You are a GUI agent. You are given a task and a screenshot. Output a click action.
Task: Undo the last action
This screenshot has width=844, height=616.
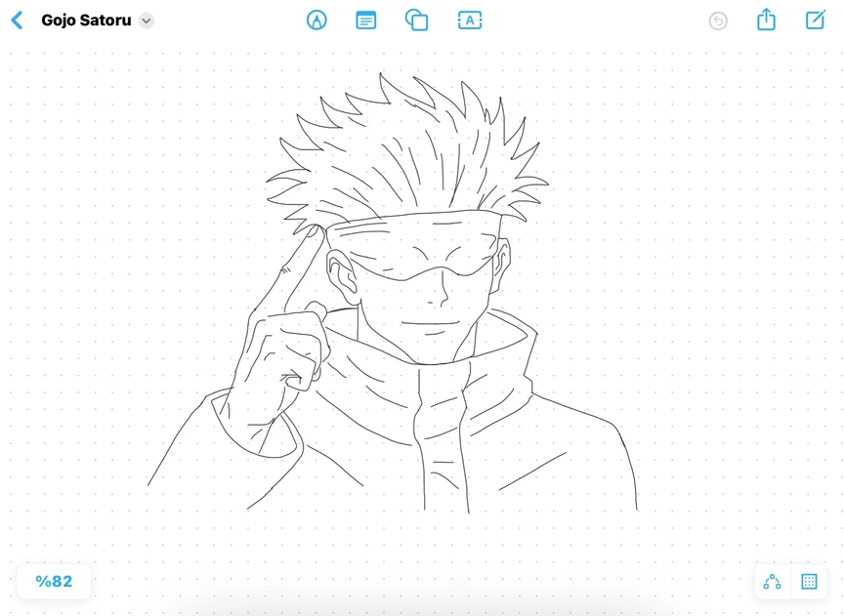pos(718,21)
